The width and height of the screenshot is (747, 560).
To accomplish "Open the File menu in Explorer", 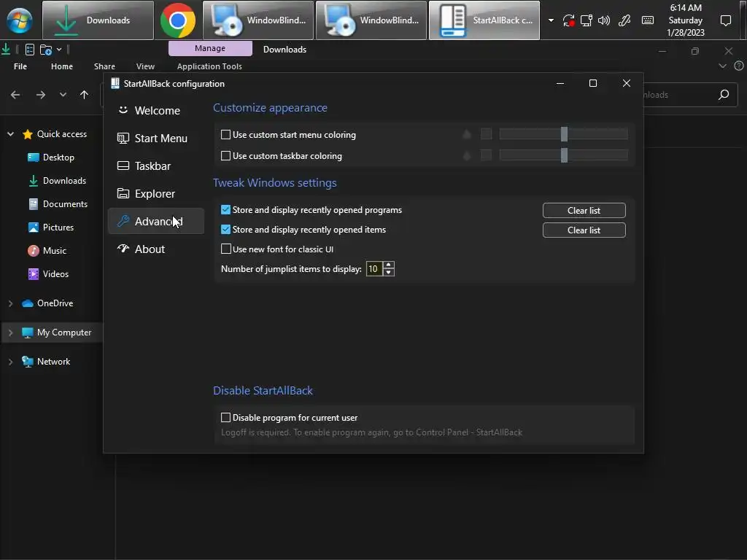I will [20, 66].
